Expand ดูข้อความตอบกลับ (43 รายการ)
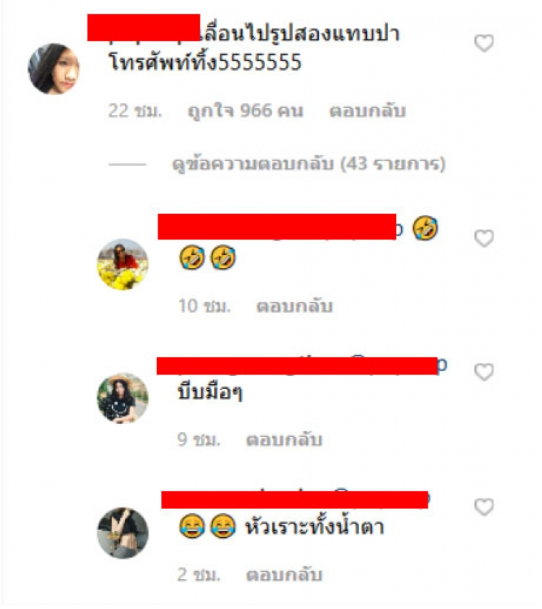 pos(308,164)
